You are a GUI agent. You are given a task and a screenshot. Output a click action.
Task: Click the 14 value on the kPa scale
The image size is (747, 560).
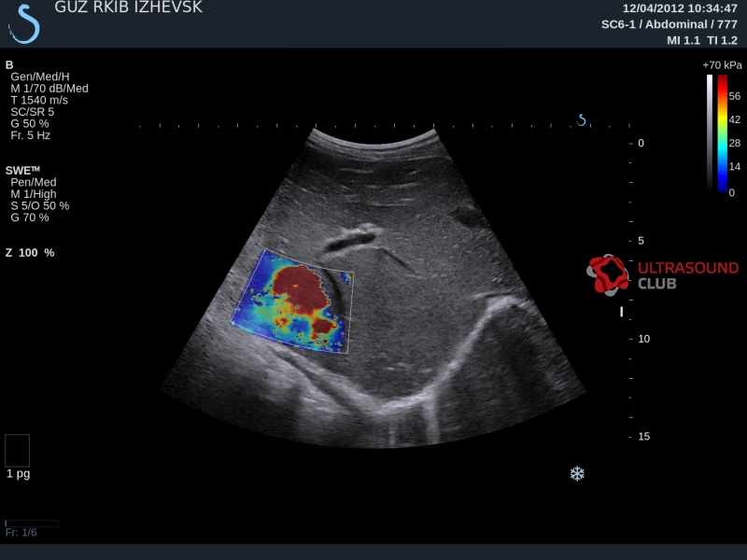click(735, 167)
